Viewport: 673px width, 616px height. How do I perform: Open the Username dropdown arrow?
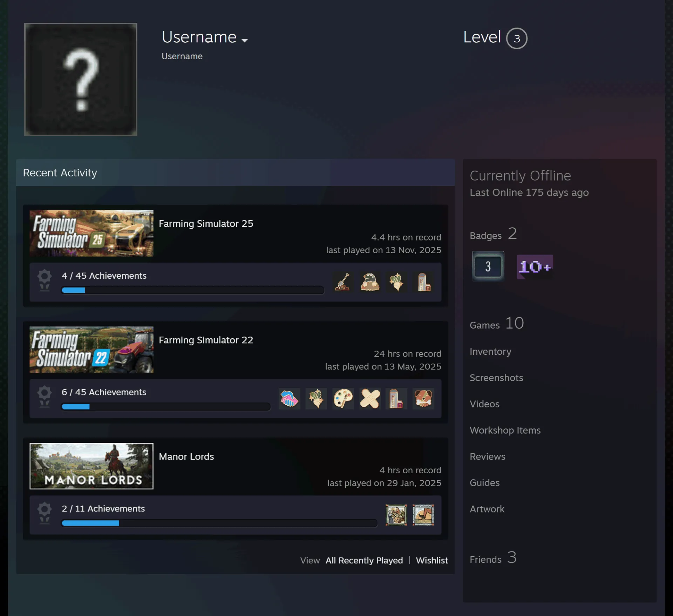point(245,40)
